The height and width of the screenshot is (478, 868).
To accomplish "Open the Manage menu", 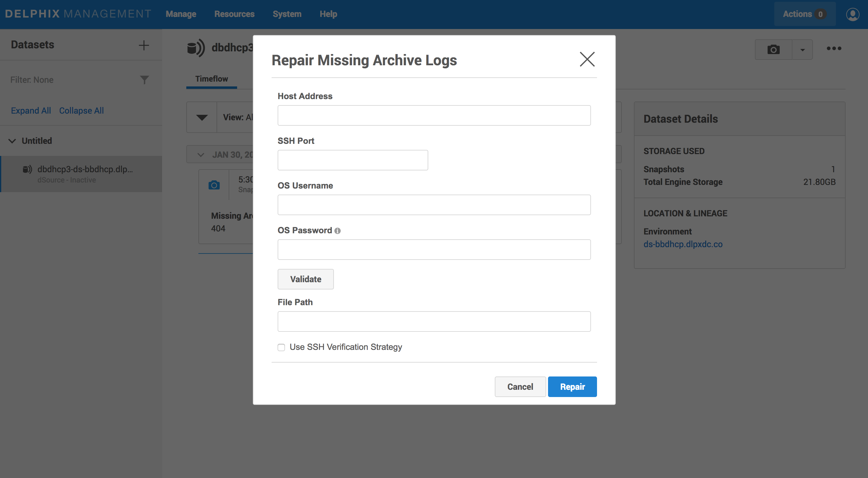I will [181, 14].
